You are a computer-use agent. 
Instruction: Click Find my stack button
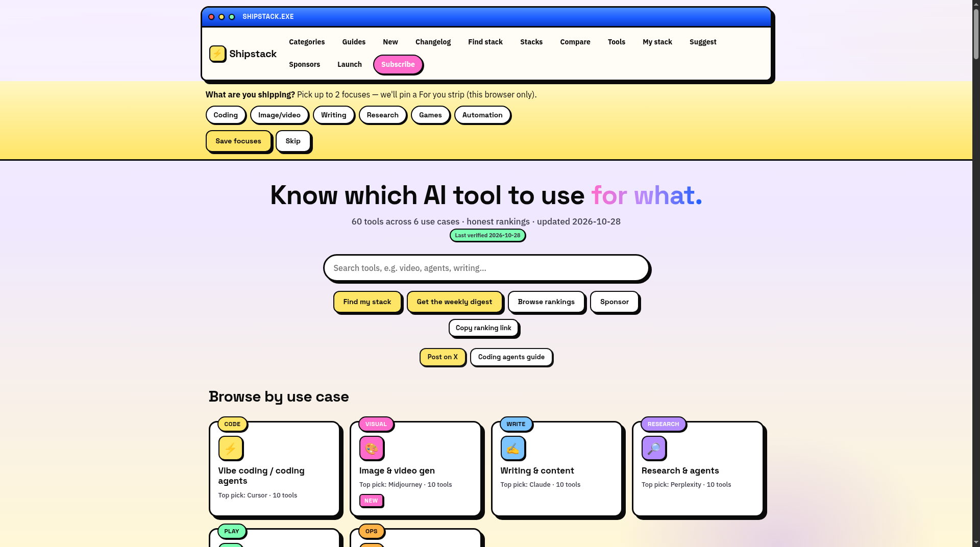tap(367, 302)
